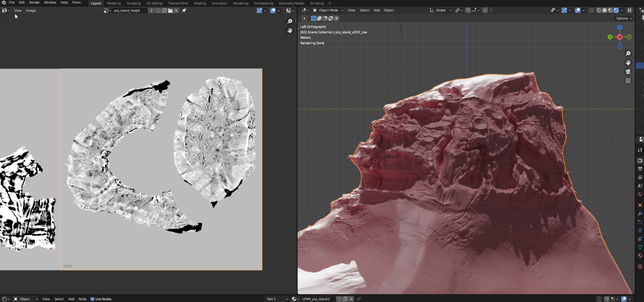Viewport: 644px width, 302px height.
Task: Click the prp_island_height image name field
Action: click(129, 10)
